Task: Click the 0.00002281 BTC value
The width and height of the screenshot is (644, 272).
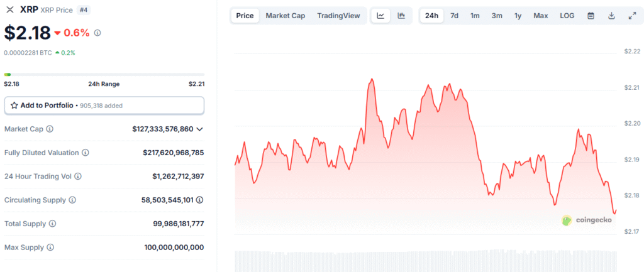Action: click(x=28, y=53)
